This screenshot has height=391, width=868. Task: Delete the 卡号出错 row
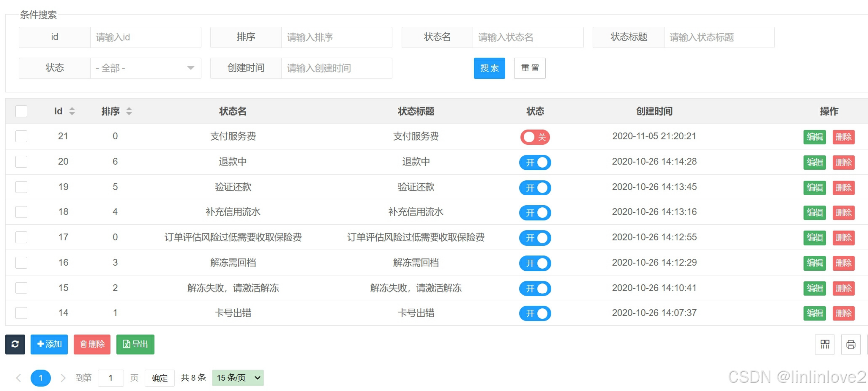844,314
